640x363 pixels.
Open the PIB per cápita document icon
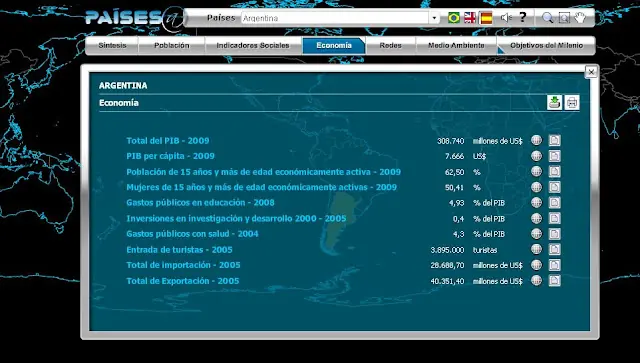pyautogui.click(x=554, y=156)
